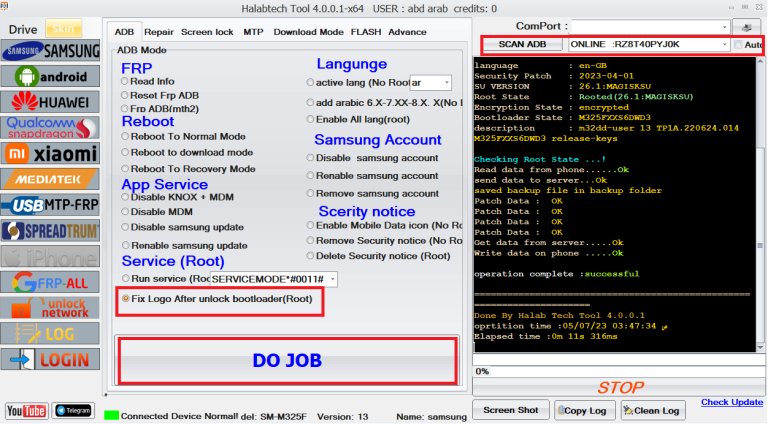Click the STOP button
The height and width of the screenshot is (424, 768).
619,388
